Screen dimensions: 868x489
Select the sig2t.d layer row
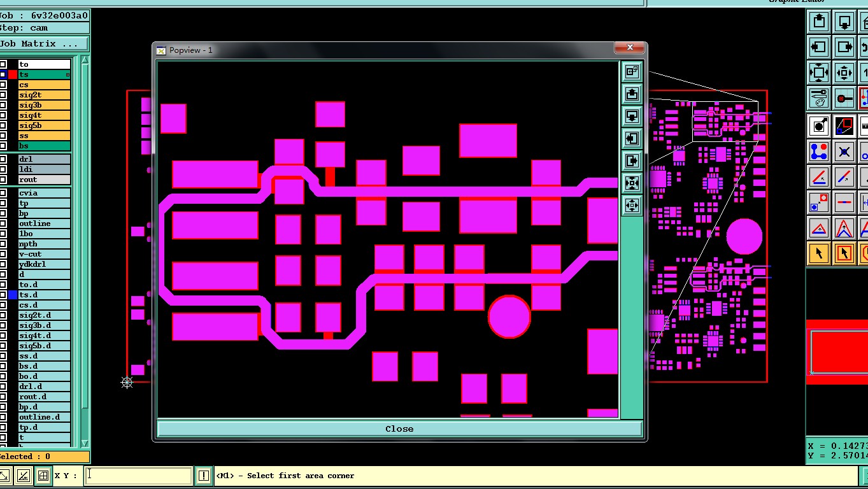click(x=44, y=315)
